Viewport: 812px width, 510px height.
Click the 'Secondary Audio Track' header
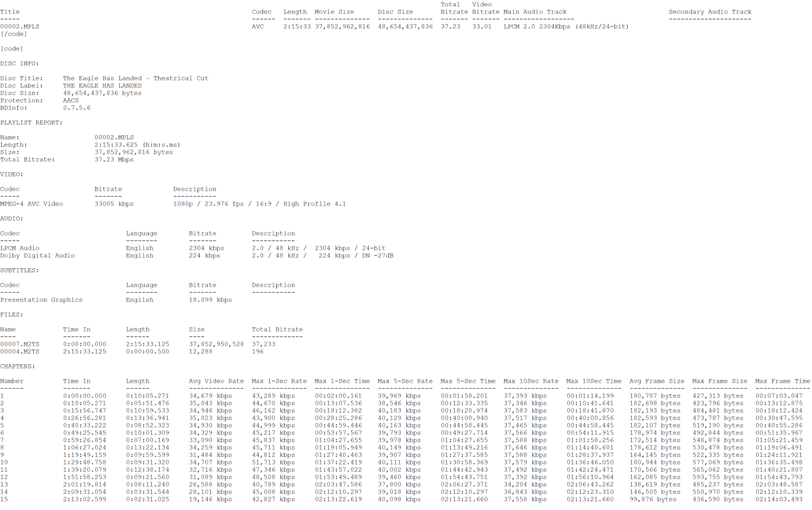click(710, 12)
